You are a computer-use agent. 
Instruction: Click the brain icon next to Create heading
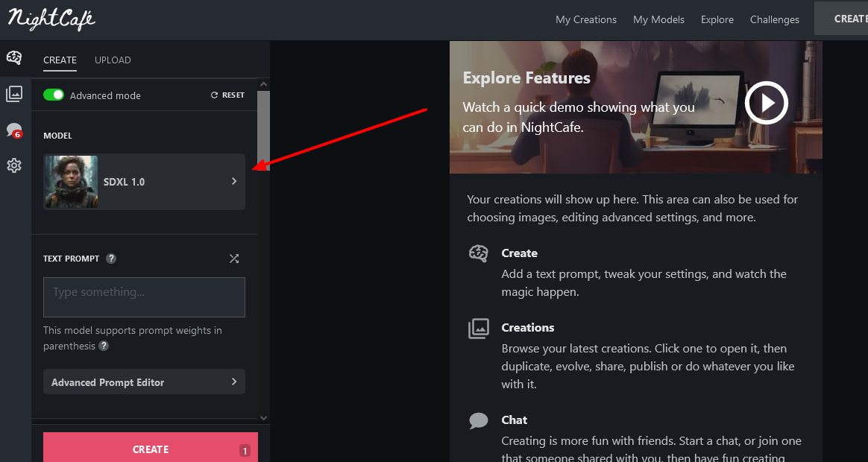click(x=478, y=253)
